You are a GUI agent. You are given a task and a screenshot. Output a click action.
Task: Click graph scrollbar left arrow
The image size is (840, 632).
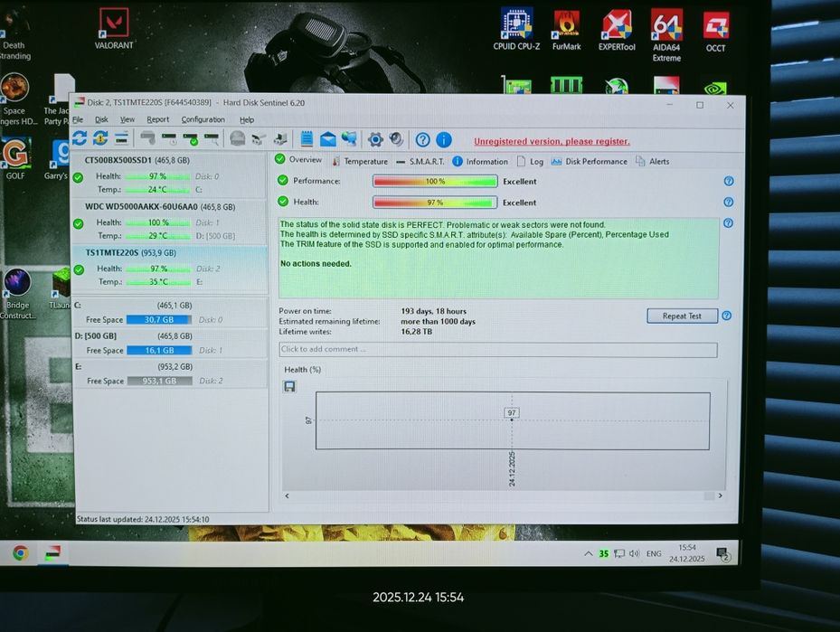coord(288,495)
